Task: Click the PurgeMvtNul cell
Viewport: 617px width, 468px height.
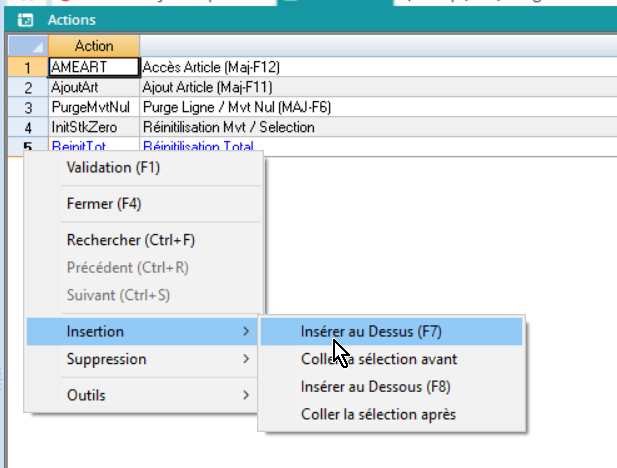Action: point(93,107)
